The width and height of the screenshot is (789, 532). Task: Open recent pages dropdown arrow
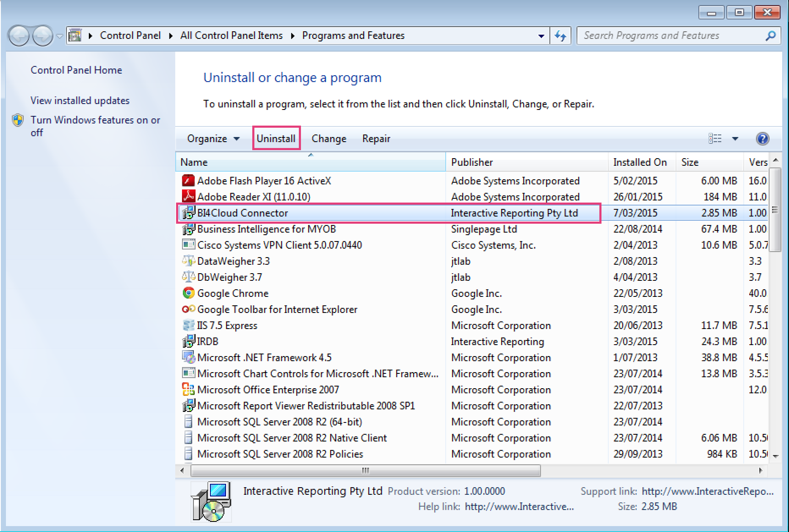[59, 36]
